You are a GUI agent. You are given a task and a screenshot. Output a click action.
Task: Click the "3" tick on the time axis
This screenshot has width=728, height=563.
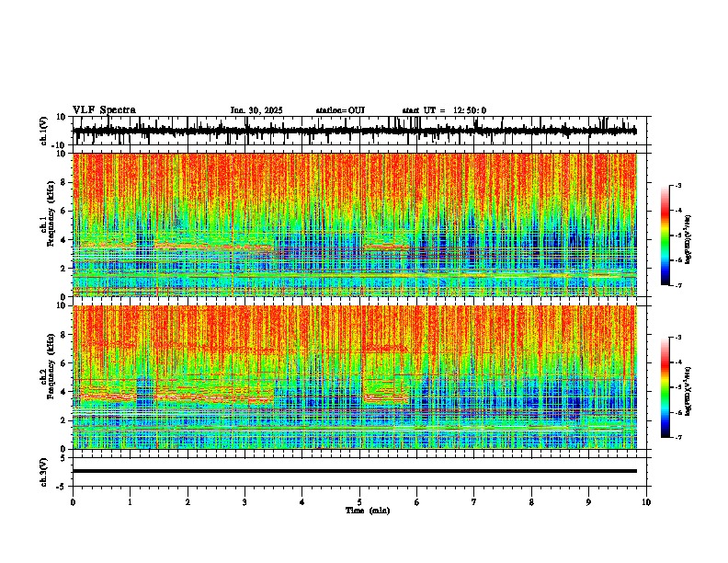pyautogui.click(x=245, y=502)
